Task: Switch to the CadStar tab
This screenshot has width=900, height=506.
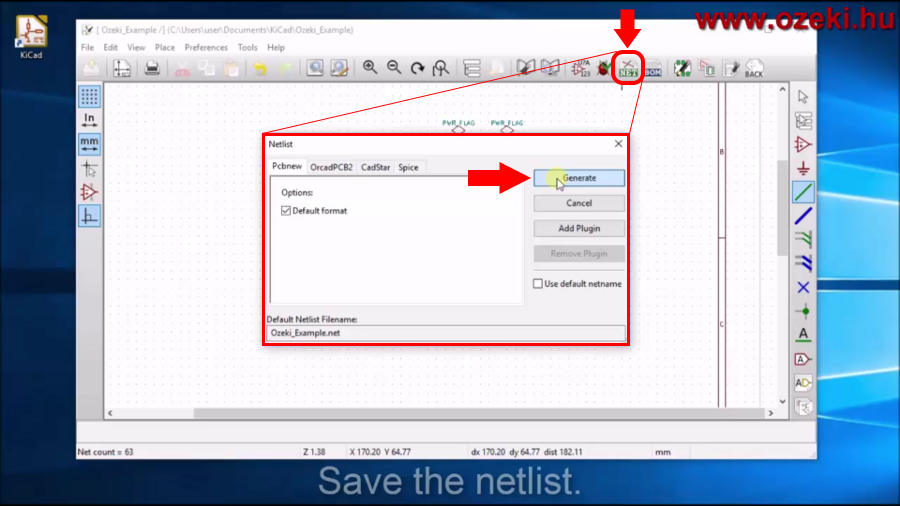Action: pyautogui.click(x=375, y=167)
